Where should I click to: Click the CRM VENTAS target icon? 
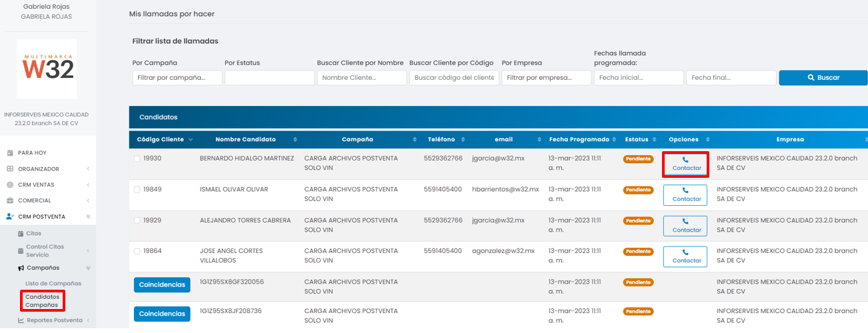[x=10, y=184]
